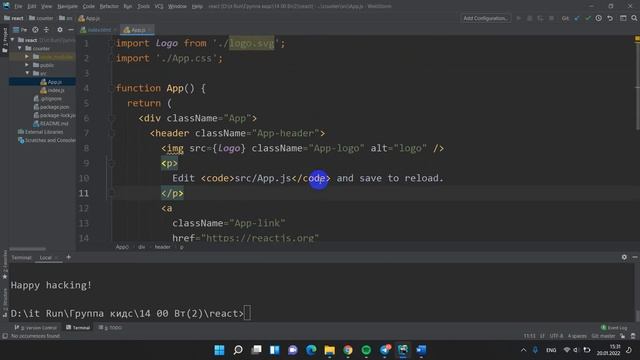Toggle the Structure side tab
The width and height of the screenshot is (640, 360).
click(x=4, y=303)
